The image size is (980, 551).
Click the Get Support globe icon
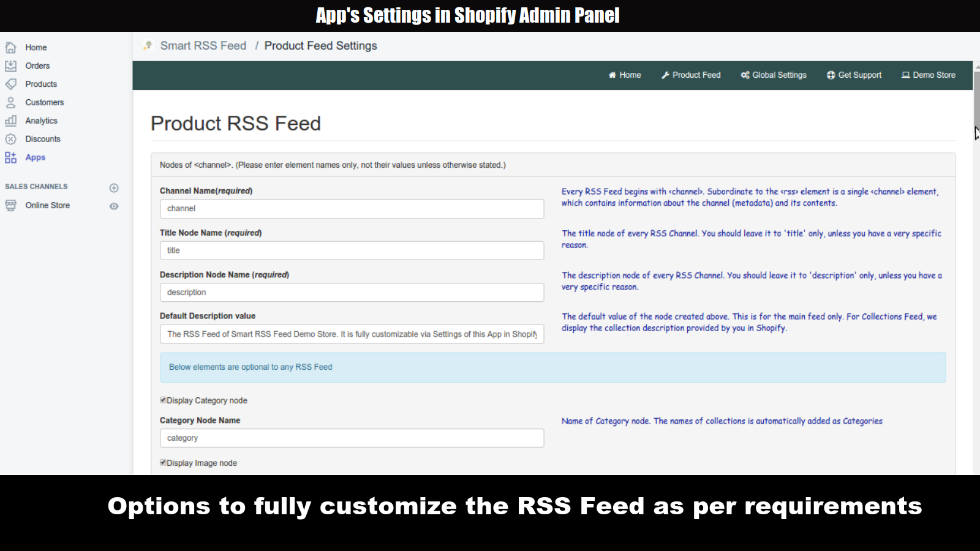click(x=831, y=75)
